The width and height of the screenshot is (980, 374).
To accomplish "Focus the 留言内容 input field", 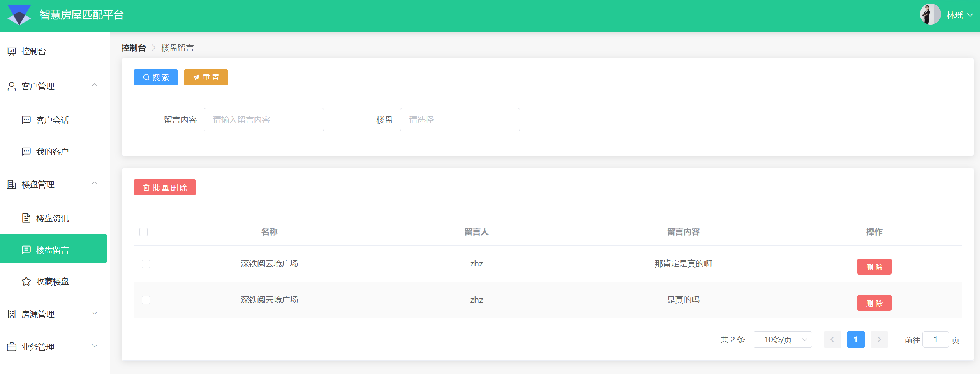I will pos(264,120).
